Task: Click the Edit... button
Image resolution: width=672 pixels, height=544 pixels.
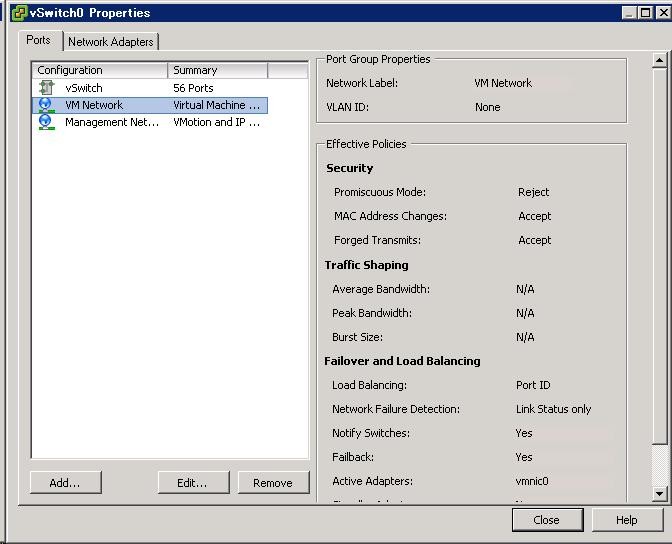Action: pos(193,483)
